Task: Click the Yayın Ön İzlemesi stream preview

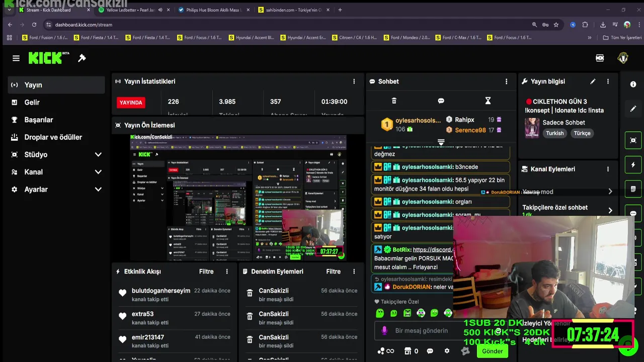Action: coord(238,198)
